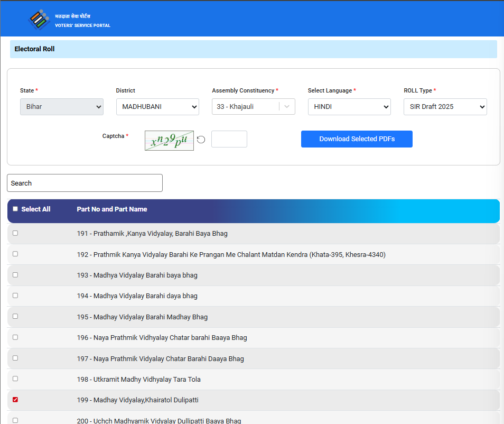Open the Assembly Constituency chevron arrow
Image resolution: width=504 pixels, height=424 pixels.
(x=287, y=106)
